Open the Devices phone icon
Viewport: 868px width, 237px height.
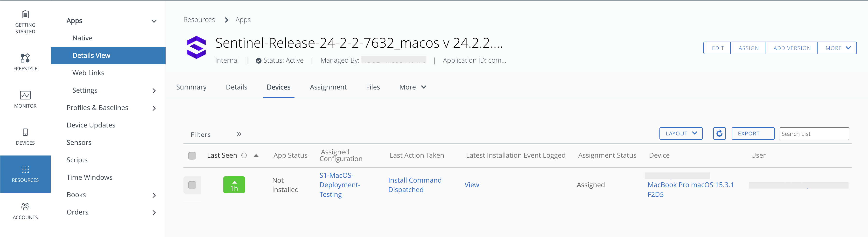click(25, 132)
